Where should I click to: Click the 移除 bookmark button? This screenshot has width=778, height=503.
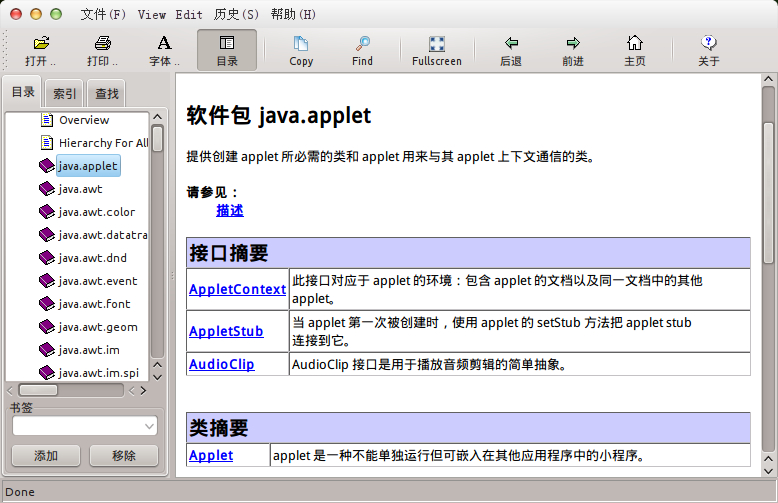(x=124, y=455)
